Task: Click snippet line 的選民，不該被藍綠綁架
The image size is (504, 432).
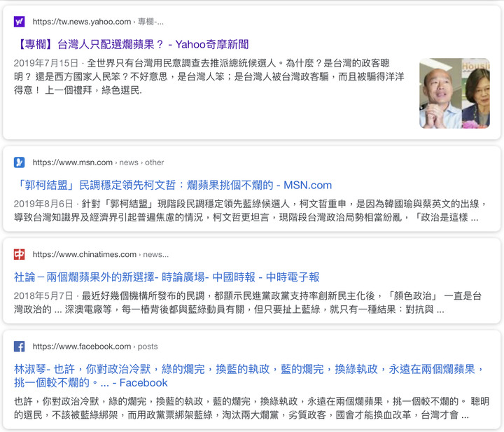Action: pyautogui.click(x=241, y=415)
